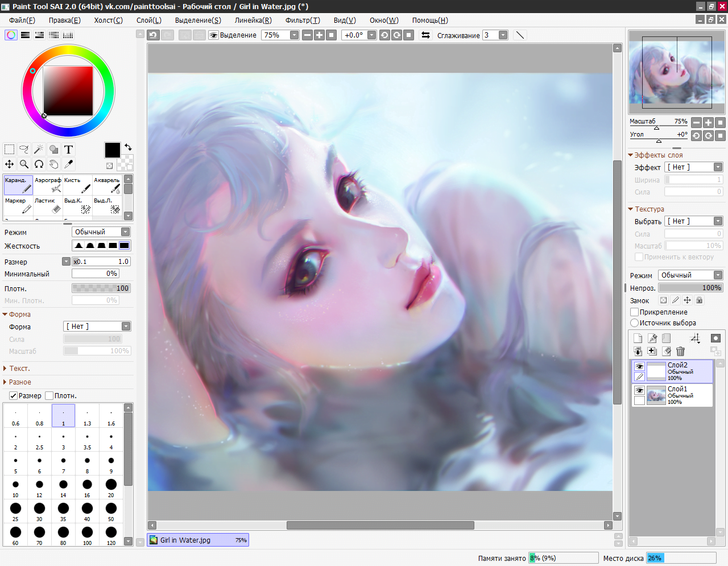Open the Слой menu

tap(149, 20)
